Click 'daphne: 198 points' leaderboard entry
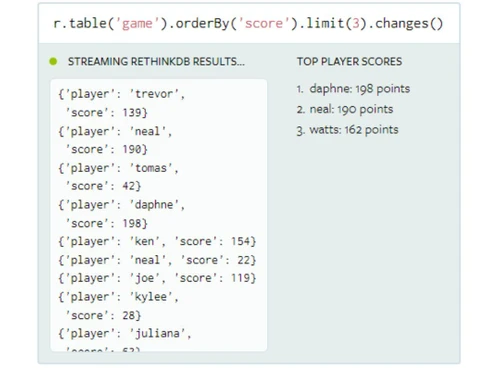The width and height of the screenshot is (500, 375). click(359, 89)
